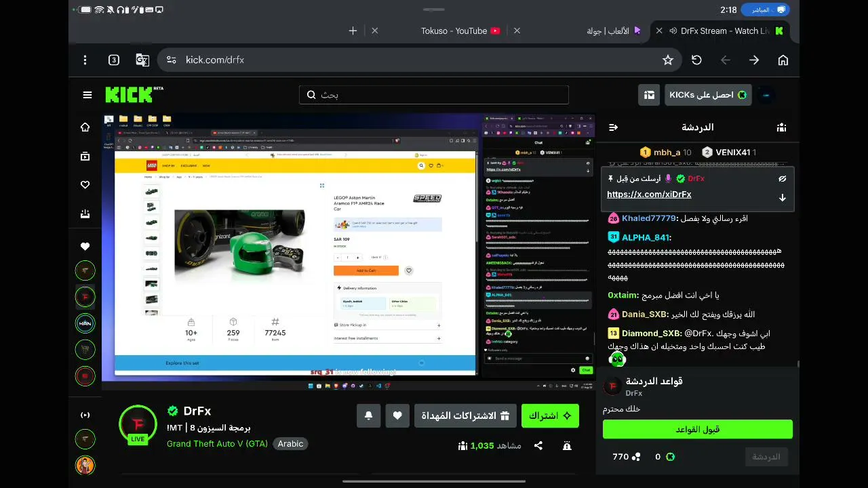
Task: Open the Kick sidebar hamburger menu
Action: [x=87, y=95]
